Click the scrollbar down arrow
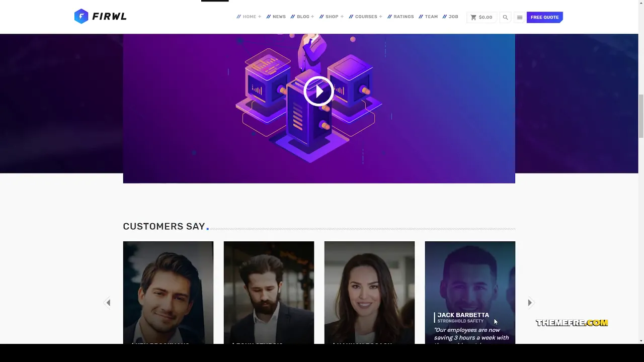644x362 pixels. pyautogui.click(x=641, y=340)
